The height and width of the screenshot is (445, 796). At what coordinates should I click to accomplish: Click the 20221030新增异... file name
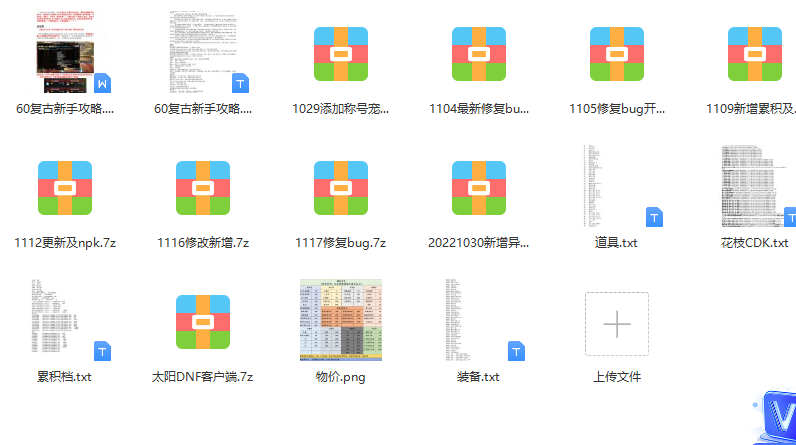tap(479, 243)
